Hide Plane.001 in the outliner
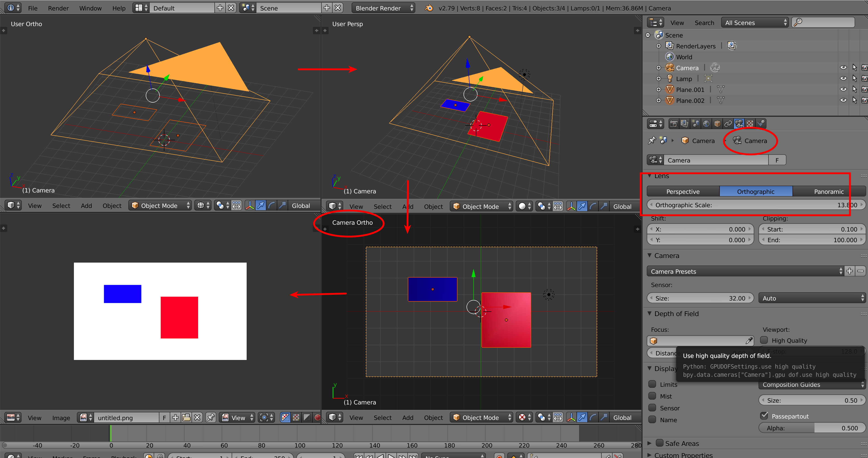868x458 pixels. (x=843, y=89)
